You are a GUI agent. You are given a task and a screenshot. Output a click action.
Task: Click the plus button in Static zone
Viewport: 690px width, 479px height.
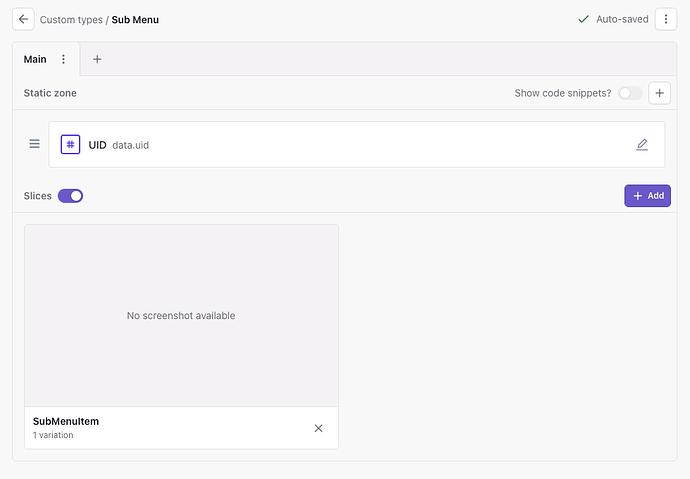[x=659, y=93]
